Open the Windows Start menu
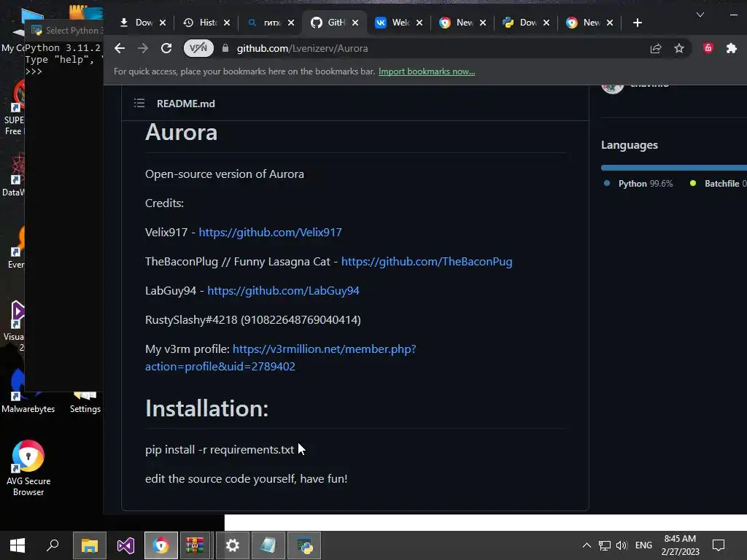Viewport: 747px width, 560px height. click(18, 545)
